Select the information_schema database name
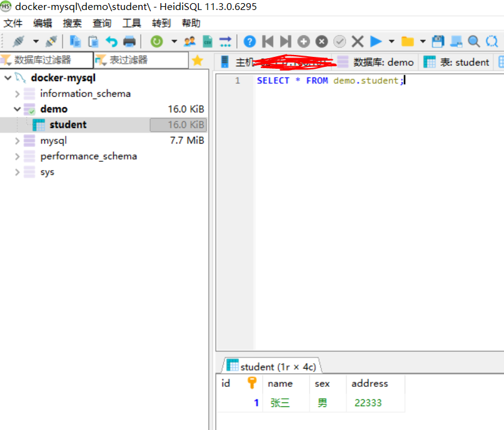 click(85, 94)
